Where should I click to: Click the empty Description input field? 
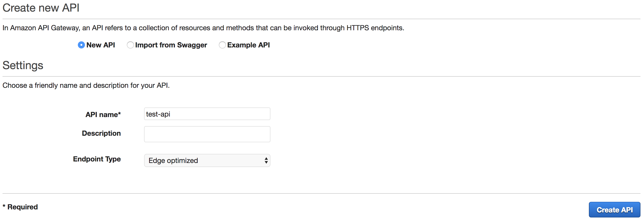[207, 134]
